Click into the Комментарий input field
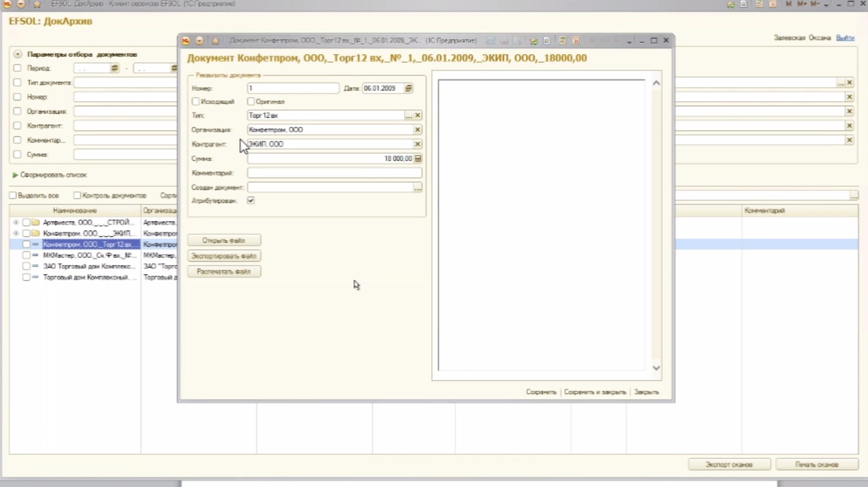Screen dimensions: 868x487 pyautogui.click(x=334, y=173)
